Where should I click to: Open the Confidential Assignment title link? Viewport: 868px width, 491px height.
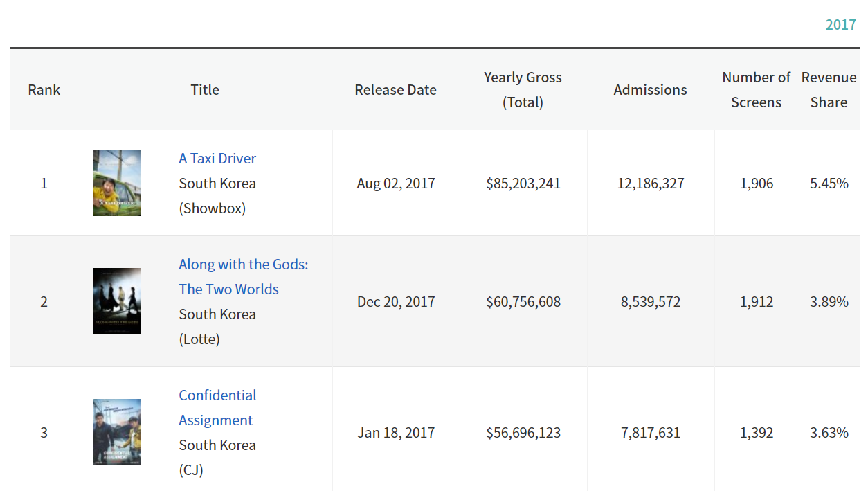[x=217, y=407]
